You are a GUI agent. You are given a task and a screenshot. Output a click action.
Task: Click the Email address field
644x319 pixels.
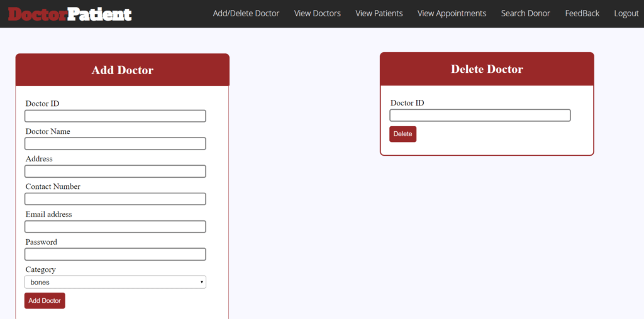click(115, 227)
